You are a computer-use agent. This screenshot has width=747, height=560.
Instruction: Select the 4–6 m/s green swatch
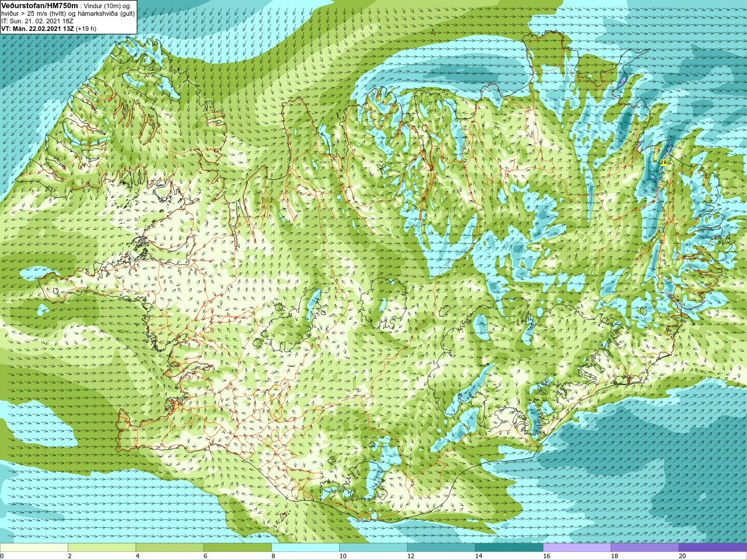169,548
